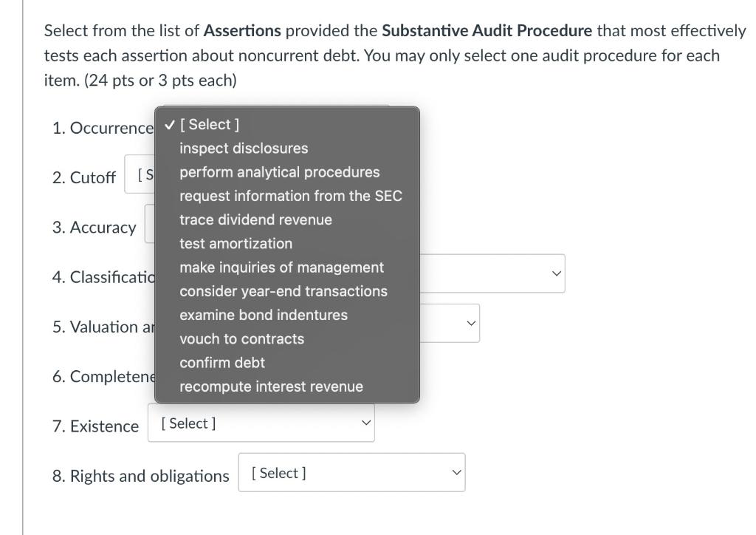Choose "make inquiries of management"
This screenshot has height=535, width=756.
click(281, 267)
